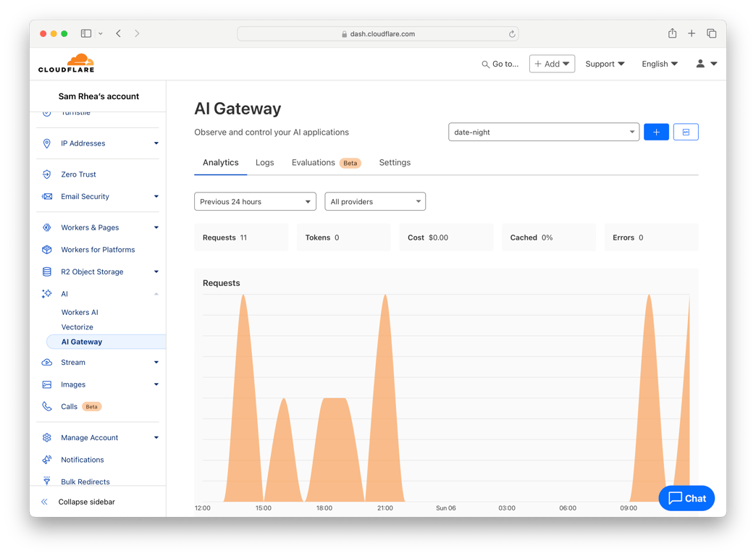Open the Previous 24 hours dropdown
This screenshot has width=756, height=556.
click(x=255, y=201)
